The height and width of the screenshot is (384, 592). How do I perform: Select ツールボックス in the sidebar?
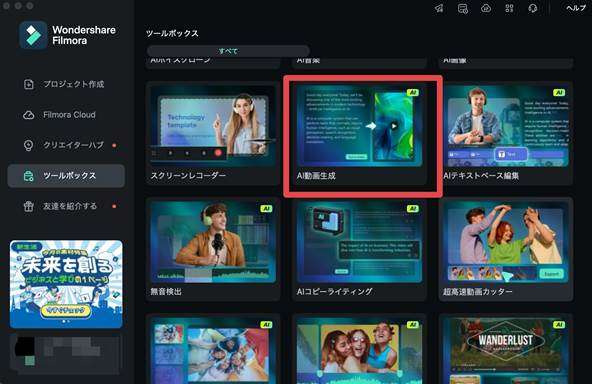coord(66,176)
